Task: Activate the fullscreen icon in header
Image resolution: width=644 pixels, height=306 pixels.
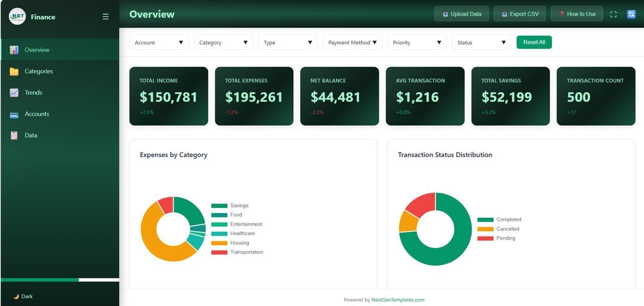Action: pyautogui.click(x=613, y=14)
